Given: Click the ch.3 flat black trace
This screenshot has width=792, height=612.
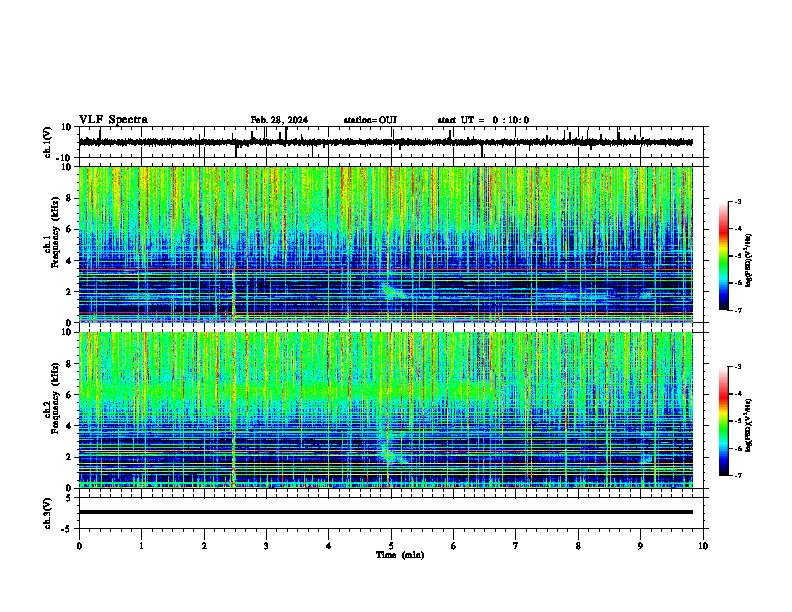Looking at the screenshot, I should coord(385,512).
